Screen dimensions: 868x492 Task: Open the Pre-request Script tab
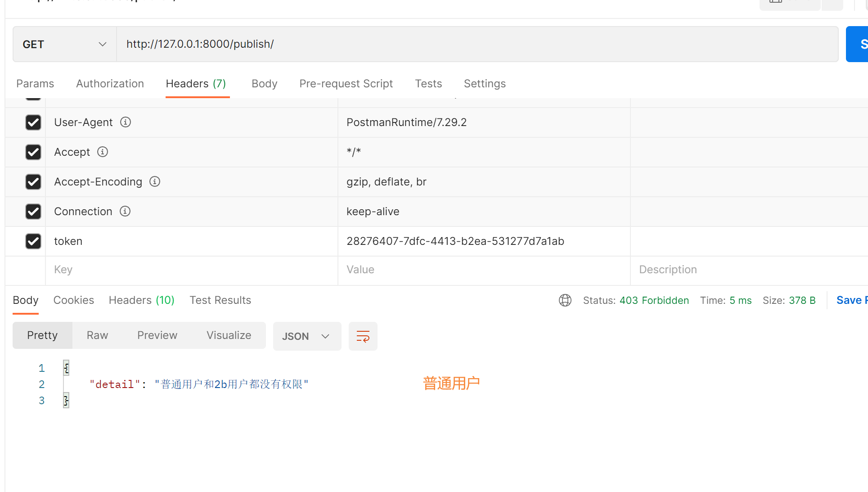(x=346, y=84)
